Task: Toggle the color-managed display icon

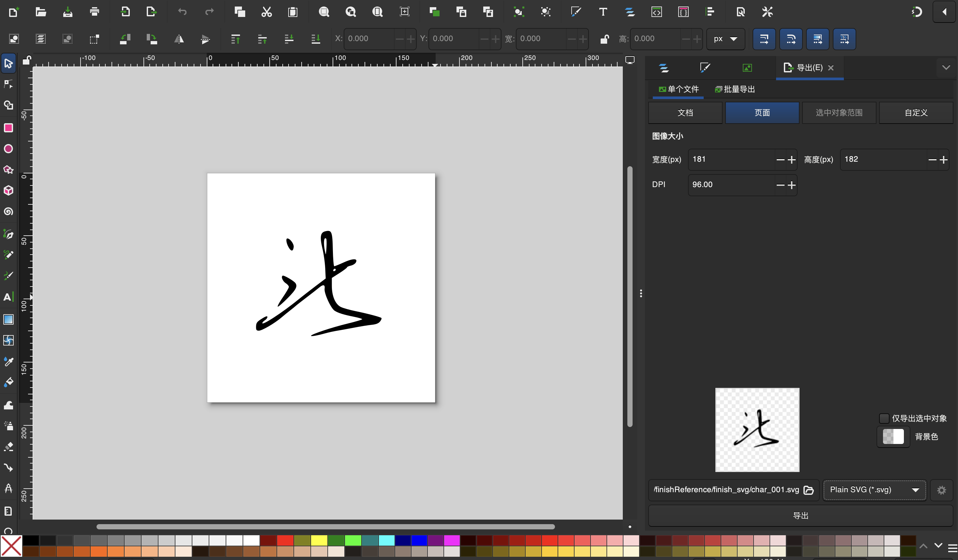Action: pyautogui.click(x=630, y=60)
